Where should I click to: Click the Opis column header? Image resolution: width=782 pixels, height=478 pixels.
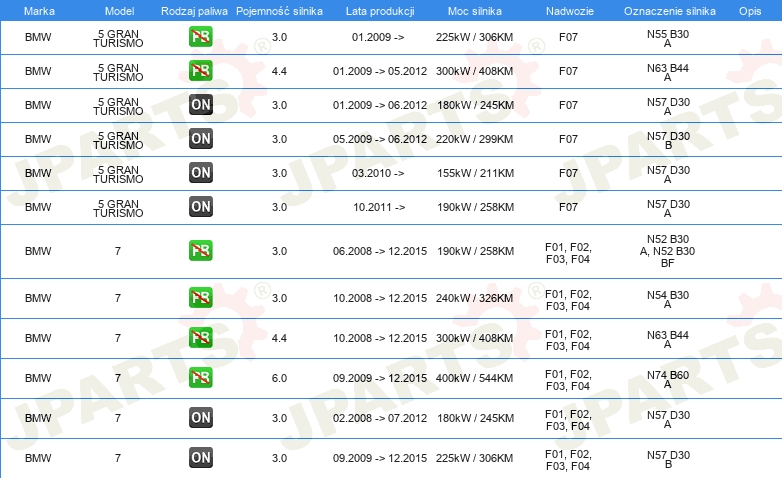pyautogui.click(x=750, y=11)
